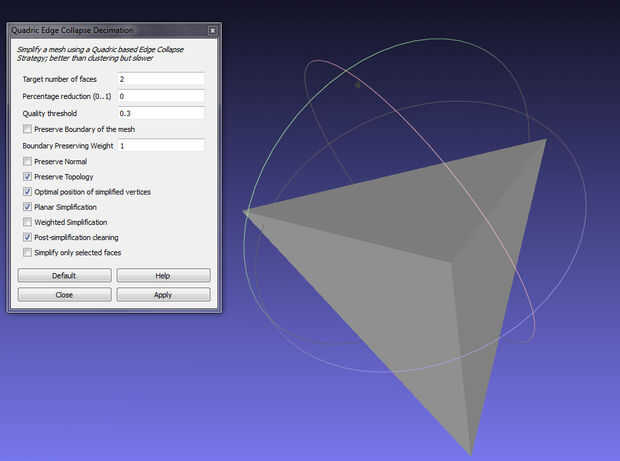The width and height of the screenshot is (620, 461).
Task: Click the Boundary Preserving Weight field
Action: (x=161, y=145)
